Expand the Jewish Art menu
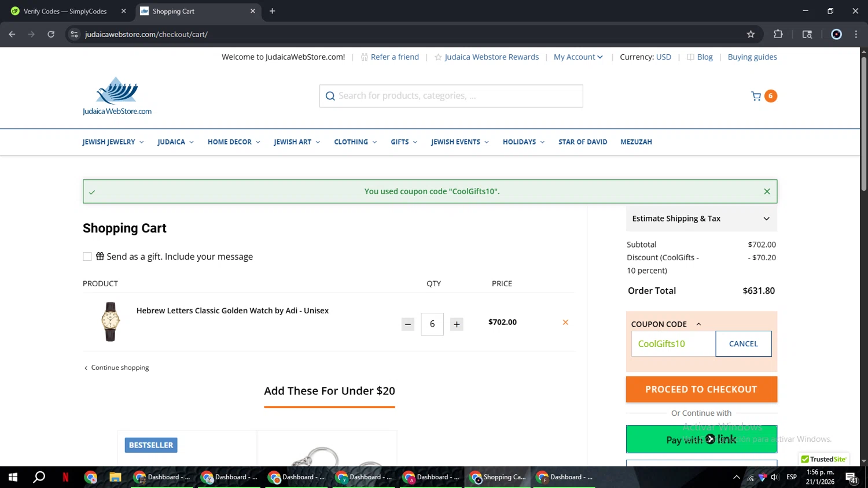This screenshot has width=868, height=488. click(297, 142)
